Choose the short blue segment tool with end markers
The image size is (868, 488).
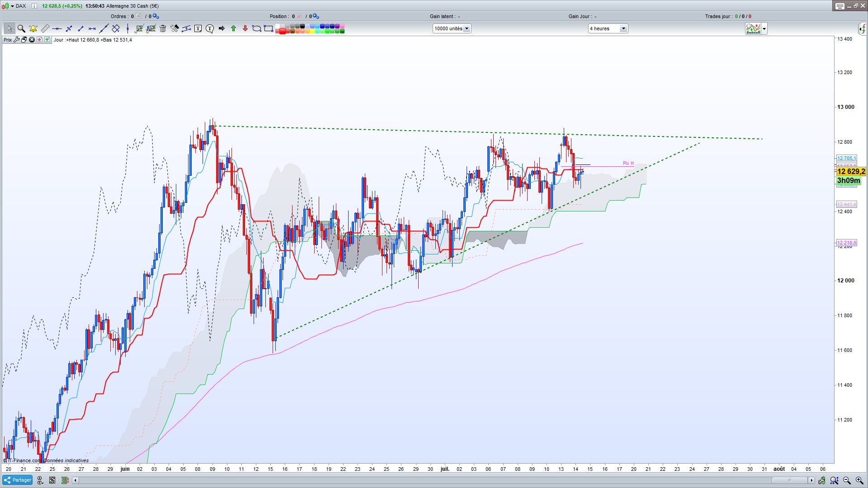pos(80,28)
